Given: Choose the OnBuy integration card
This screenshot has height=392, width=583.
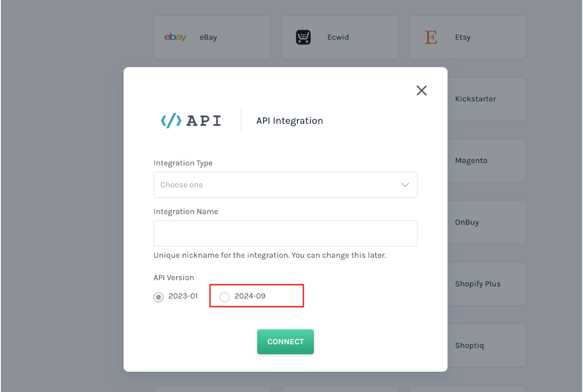Looking at the screenshot, I should (x=487, y=222).
